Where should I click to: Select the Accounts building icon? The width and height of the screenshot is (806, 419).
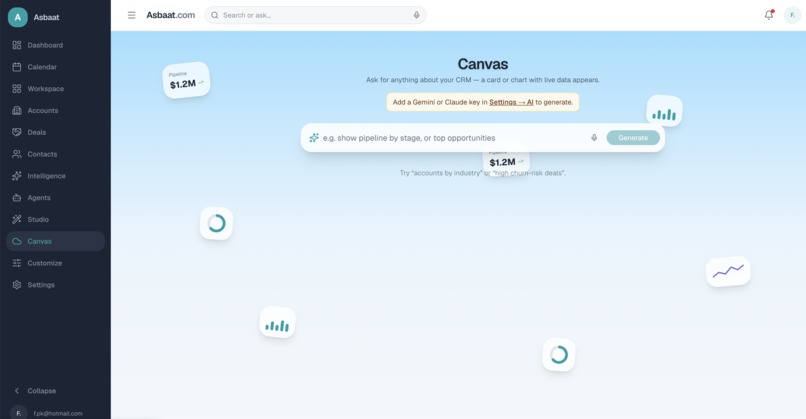16,111
